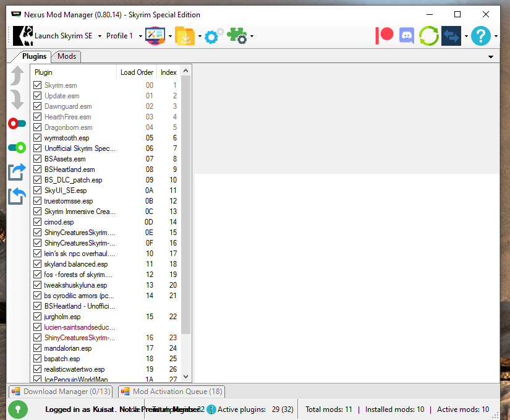Open the Mod Activation Queue tab
The width and height of the screenshot is (510, 420).
pos(172,392)
